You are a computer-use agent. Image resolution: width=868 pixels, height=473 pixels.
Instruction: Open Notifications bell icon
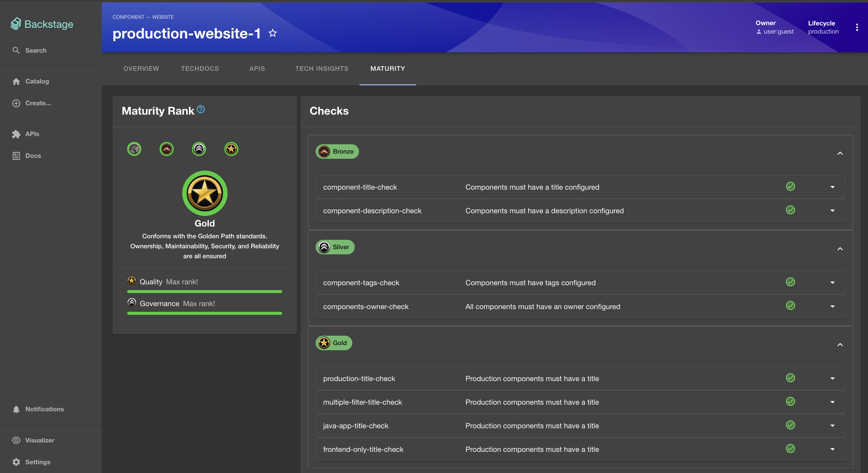tap(16, 409)
